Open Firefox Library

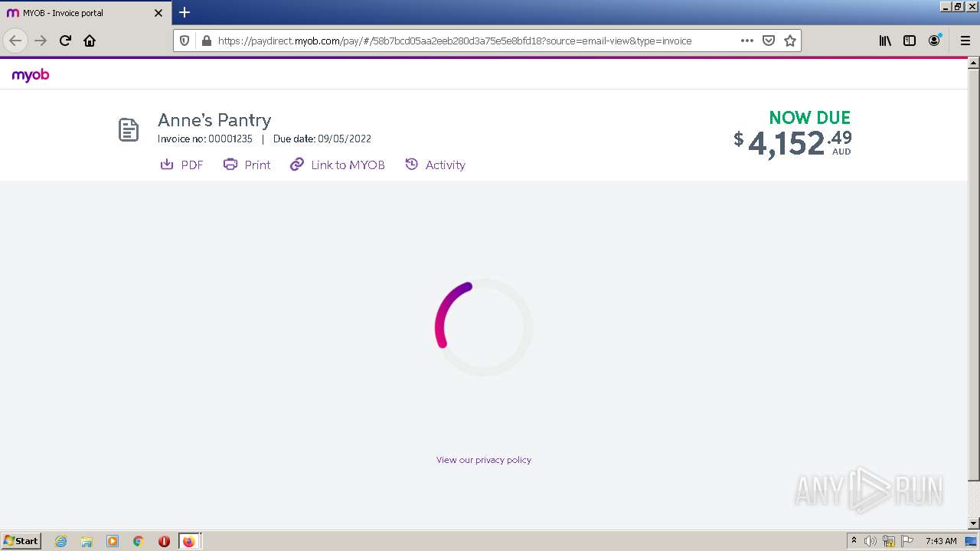pyautogui.click(x=885, y=41)
